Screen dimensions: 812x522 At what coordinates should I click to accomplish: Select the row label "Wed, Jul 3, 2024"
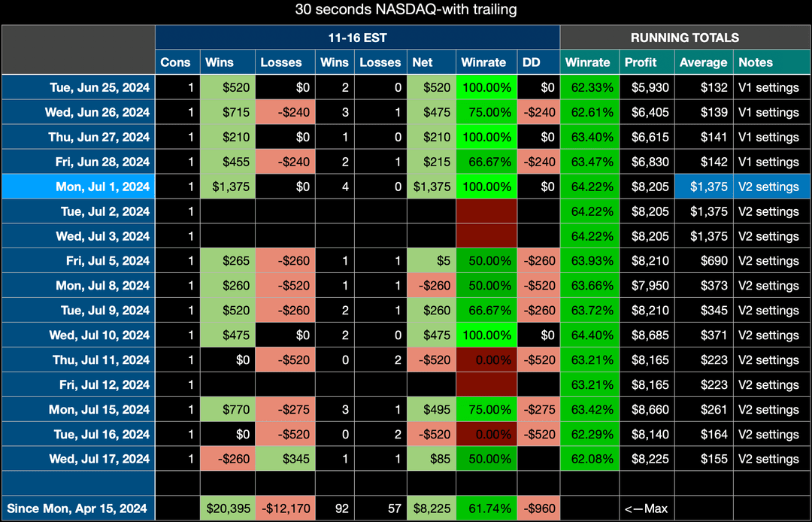point(78,236)
